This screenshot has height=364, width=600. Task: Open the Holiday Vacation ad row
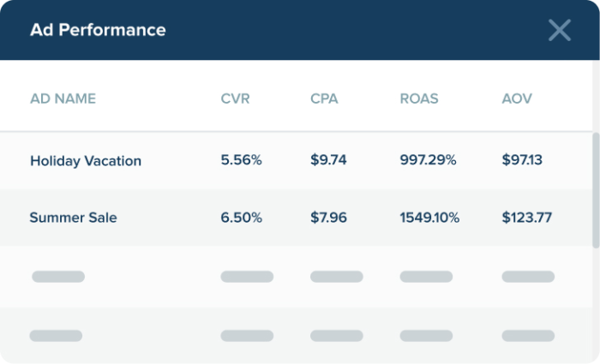tap(86, 161)
